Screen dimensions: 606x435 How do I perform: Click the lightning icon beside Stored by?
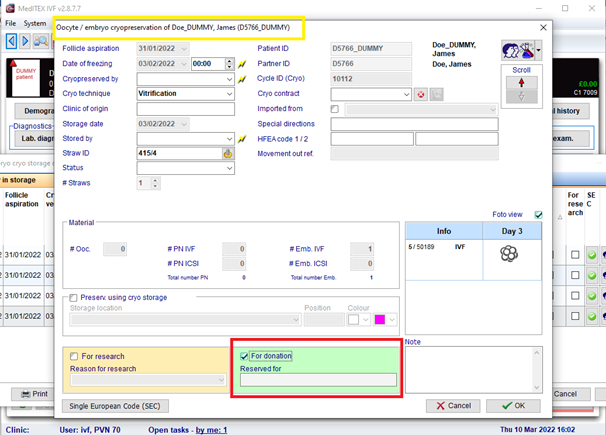tap(242, 139)
